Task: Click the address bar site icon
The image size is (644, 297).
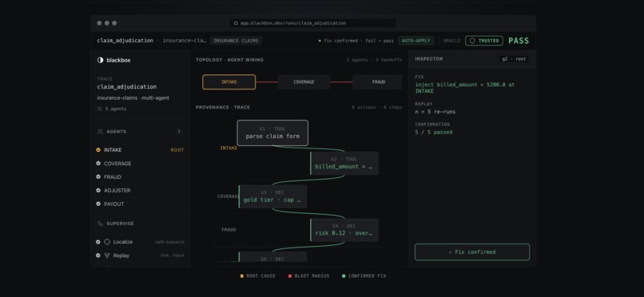Action: 236,23
